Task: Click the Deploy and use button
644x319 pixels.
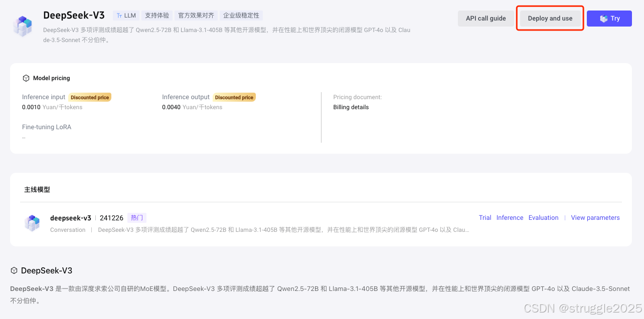Action: (x=550, y=19)
